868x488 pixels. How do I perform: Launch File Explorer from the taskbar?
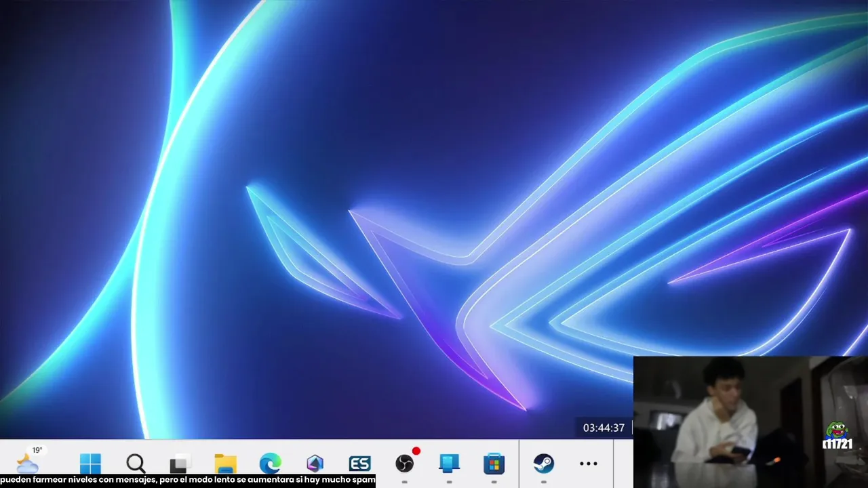tap(225, 464)
